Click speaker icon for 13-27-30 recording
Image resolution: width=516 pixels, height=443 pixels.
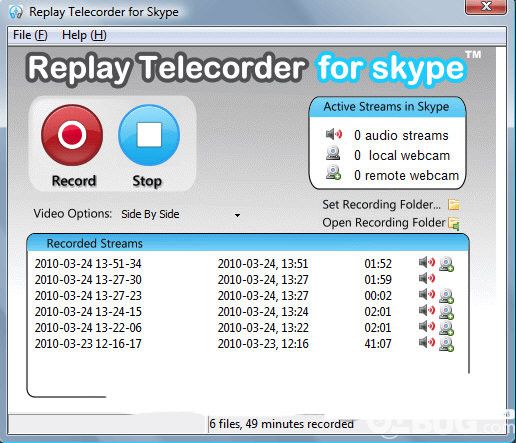pos(427,278)
